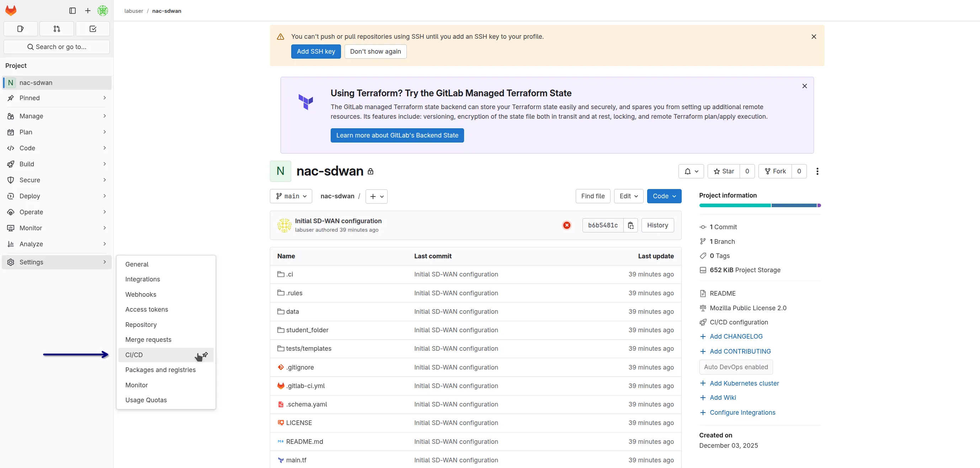Click the project languages color bar
The image size is (980, 468).
pyautogui.click(x=759, y=205)
